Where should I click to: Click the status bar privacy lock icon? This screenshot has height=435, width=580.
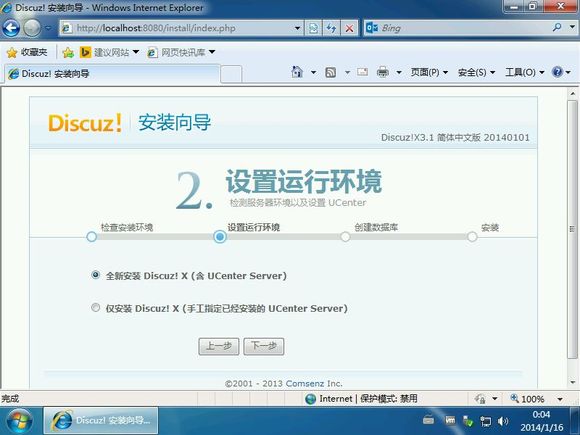480,399
